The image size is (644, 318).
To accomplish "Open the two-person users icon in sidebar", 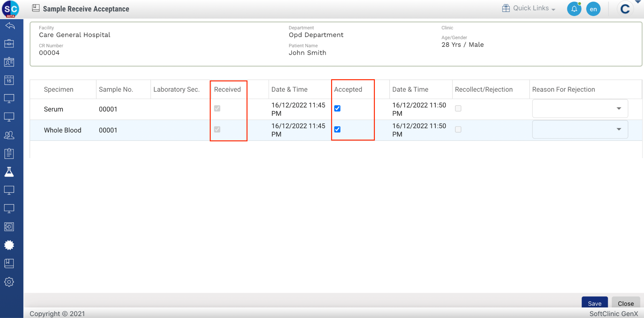I will tap(9, 135).
